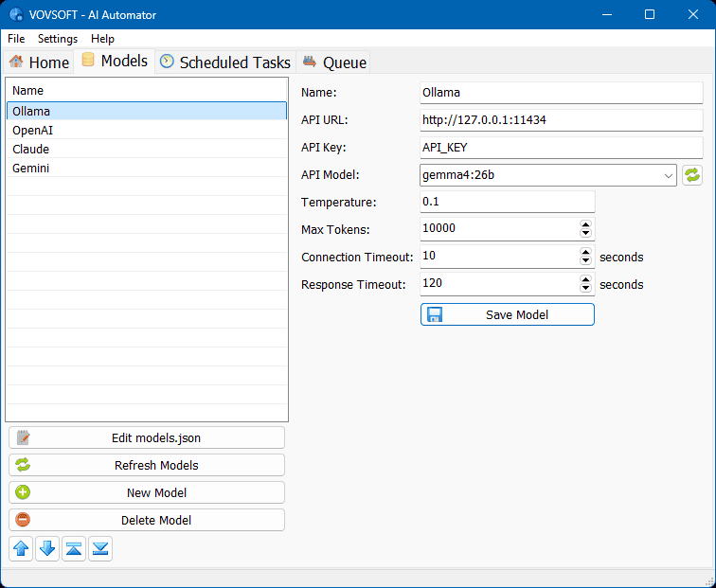Expand the API Model dropdown
The image size is (716, 588).
click(x=669, y=175)
